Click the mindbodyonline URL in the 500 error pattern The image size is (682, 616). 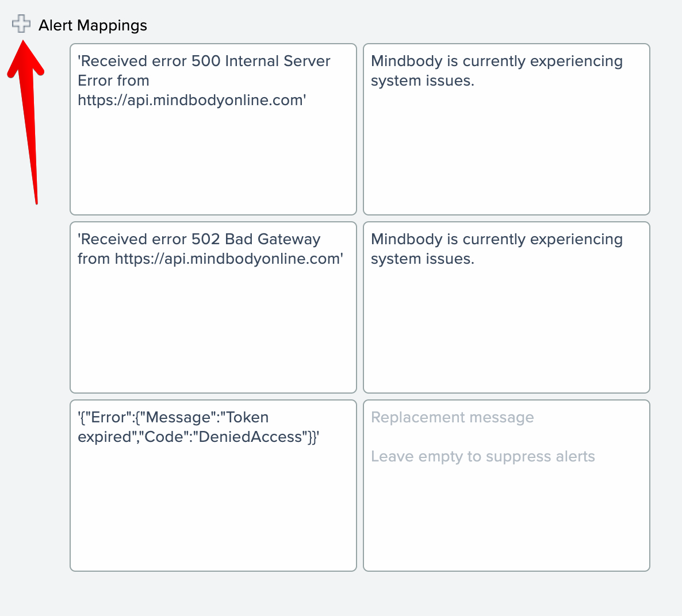pyautogui.click(x=191, y=101)
